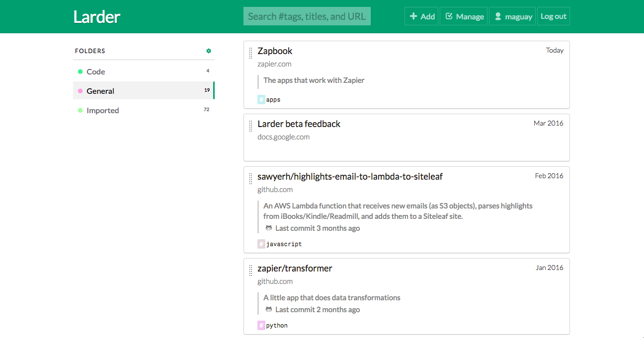This screenshot has width=644, height=338.
Task: Open sawyerh/highlights-email-to-lambda-to-siteleaf link
Action: (x=350, y=177)
